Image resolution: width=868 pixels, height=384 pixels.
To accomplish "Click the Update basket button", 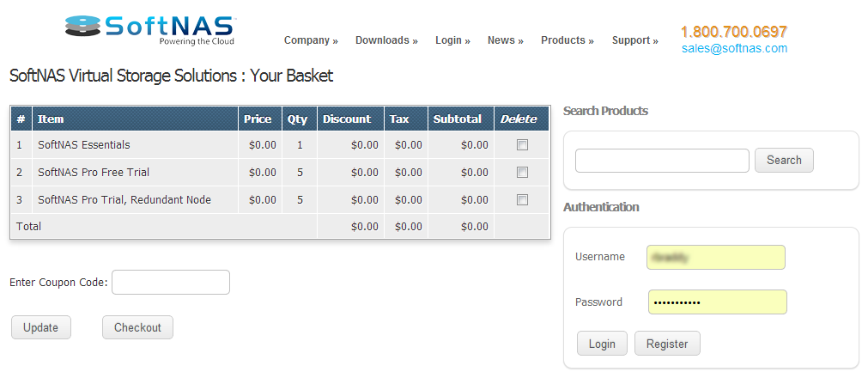I will 41,327.
